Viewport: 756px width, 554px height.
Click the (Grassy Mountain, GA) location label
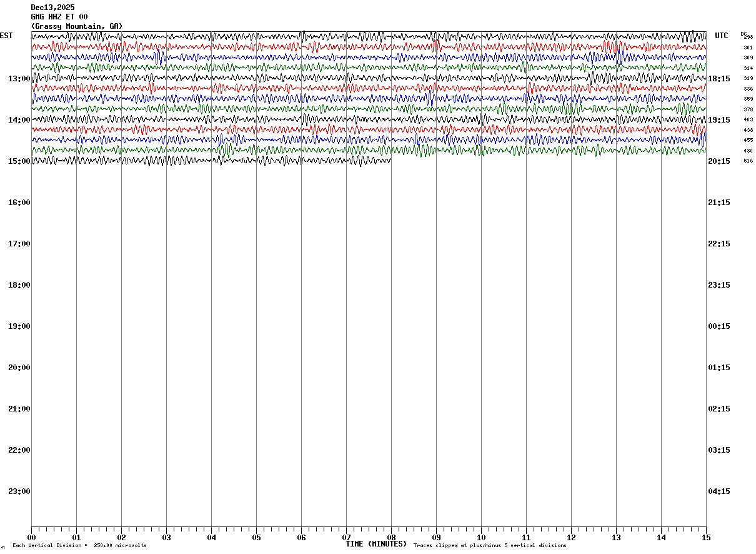77,26
